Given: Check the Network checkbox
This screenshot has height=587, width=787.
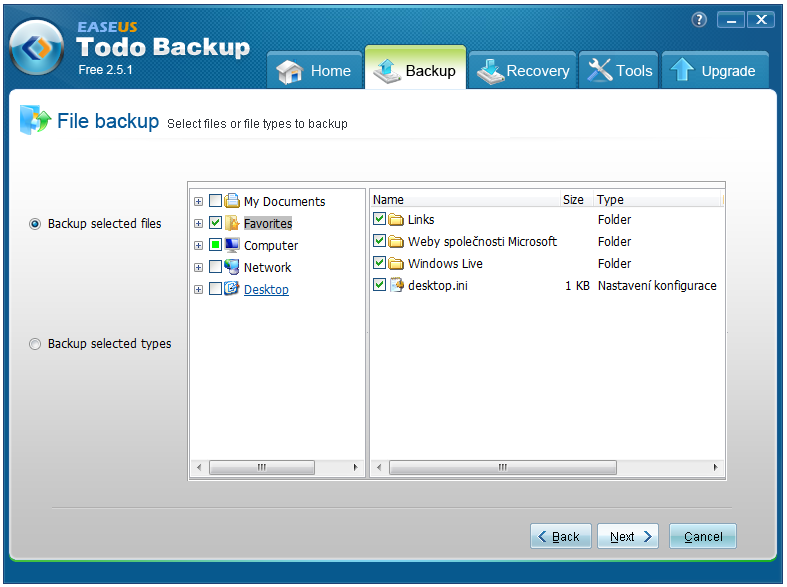Looking at the screenshot, I should [x=215, y=266].
